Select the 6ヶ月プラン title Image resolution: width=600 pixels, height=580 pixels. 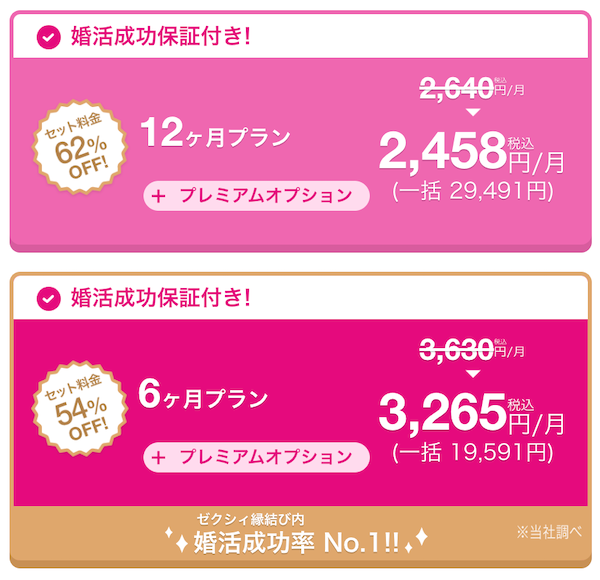coord(203,397)
